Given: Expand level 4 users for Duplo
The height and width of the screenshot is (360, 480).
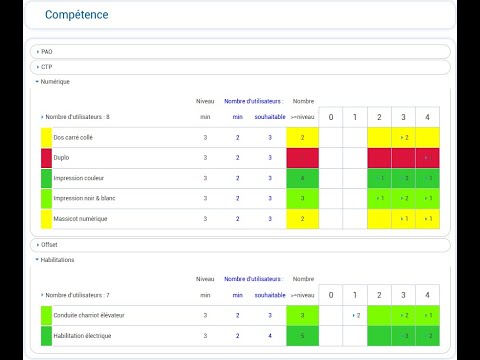Looking at the screenshot, I should 428,158.
